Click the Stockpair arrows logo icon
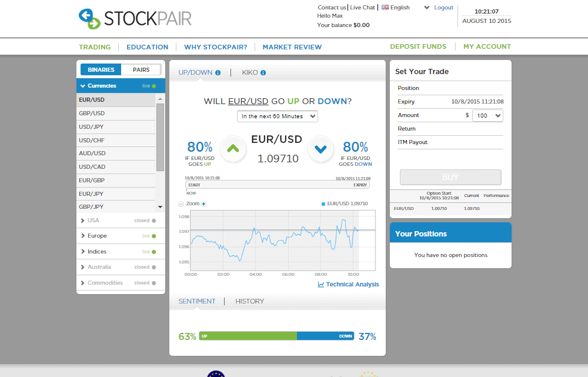The height and width of the screenshot is (377, 588). [x=89, y=19]
